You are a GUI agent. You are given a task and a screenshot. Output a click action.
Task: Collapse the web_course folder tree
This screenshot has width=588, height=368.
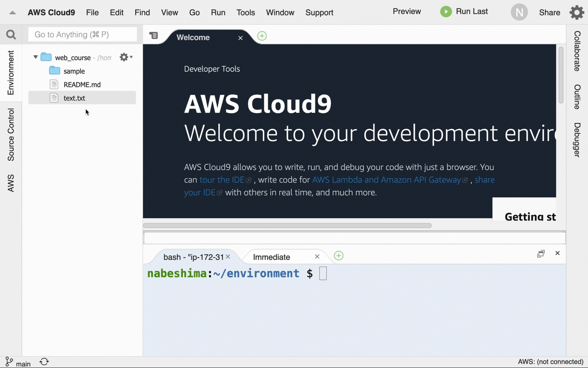[x=35, y=57]
